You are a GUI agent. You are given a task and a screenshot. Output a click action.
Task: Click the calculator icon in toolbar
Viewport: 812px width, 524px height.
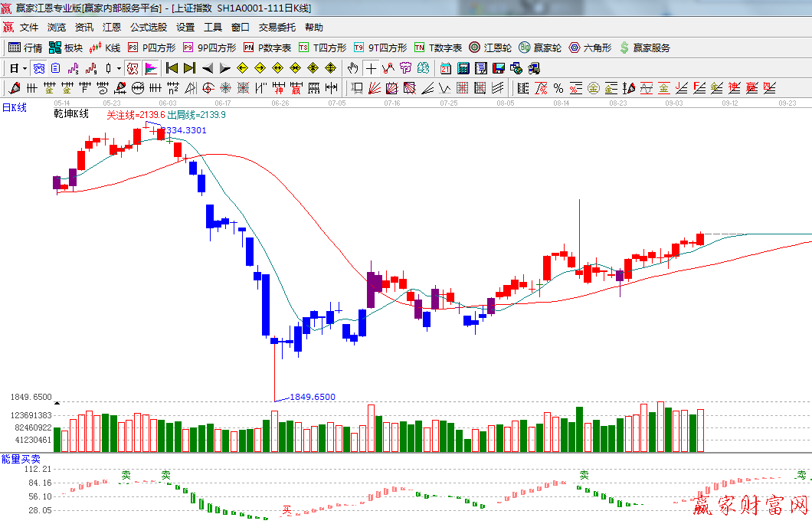(x=463, y=68)
